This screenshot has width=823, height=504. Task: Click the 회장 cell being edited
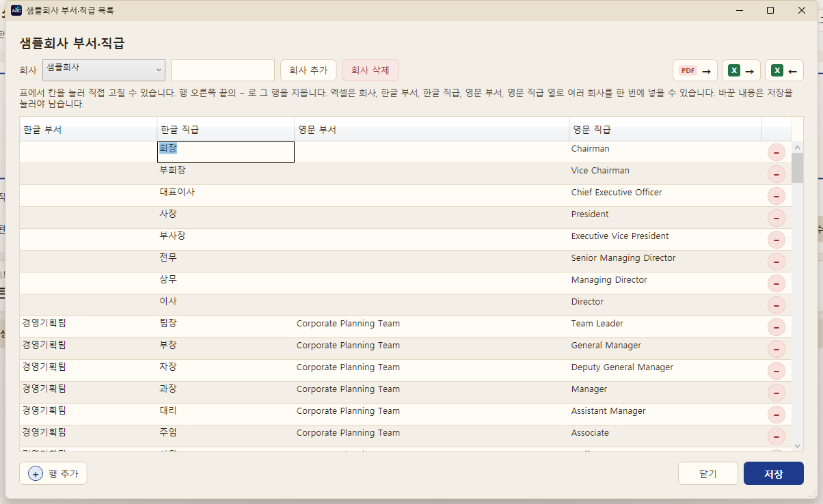(226, 152)
